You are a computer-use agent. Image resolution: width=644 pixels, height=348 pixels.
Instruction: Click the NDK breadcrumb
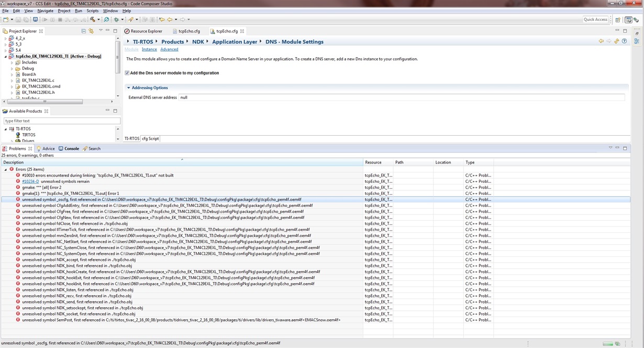(x=198, y=41)
